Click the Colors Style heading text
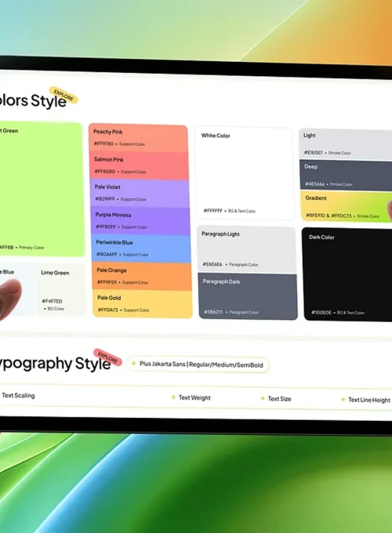This screenshot has height=533, width=392. pyautogui.click(x=33, y=100)
